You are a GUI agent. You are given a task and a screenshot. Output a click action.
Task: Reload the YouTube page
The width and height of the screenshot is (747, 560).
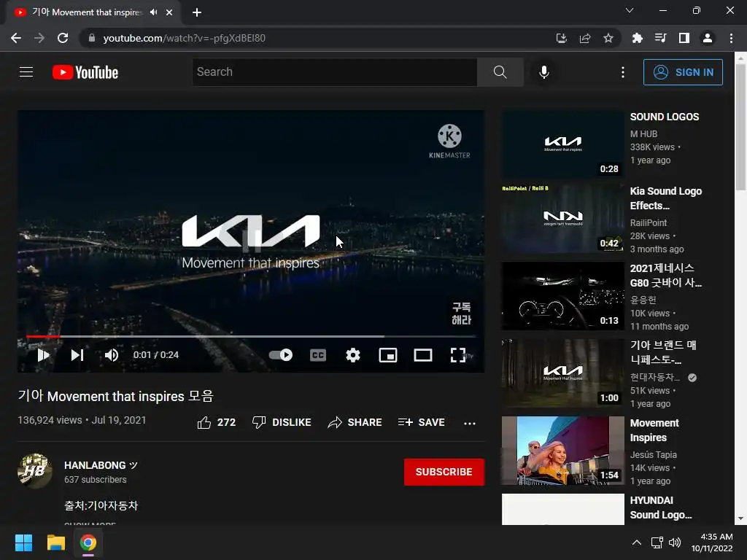[63, 38]
